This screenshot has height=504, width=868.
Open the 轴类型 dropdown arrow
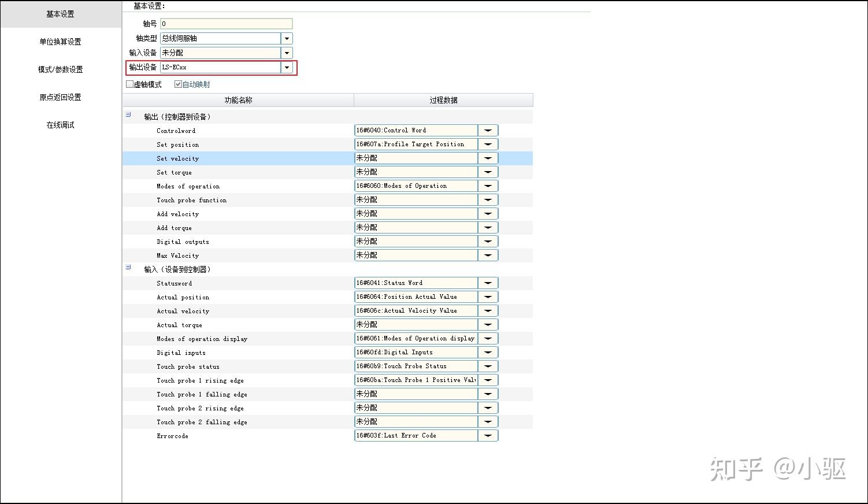point(287,38)
